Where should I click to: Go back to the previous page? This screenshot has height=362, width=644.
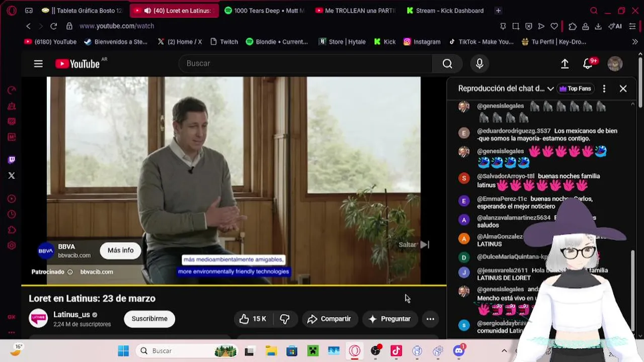coord(28,26)
